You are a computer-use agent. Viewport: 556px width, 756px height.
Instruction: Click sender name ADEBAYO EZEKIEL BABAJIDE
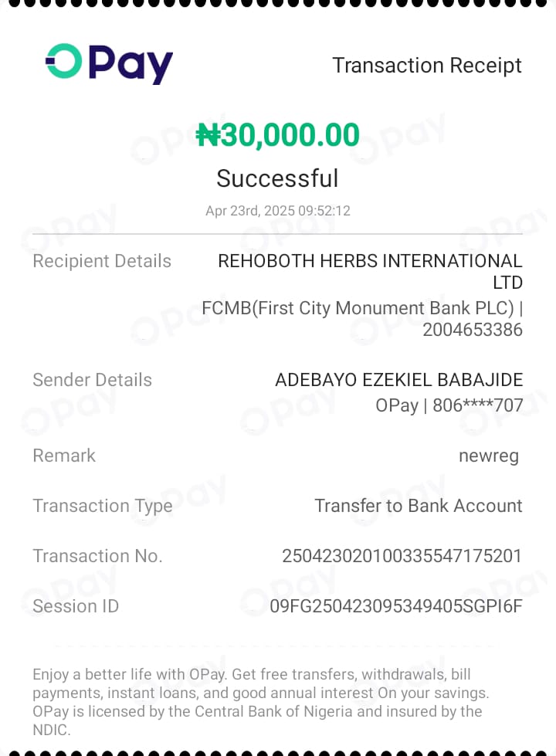tap(398, 380)
